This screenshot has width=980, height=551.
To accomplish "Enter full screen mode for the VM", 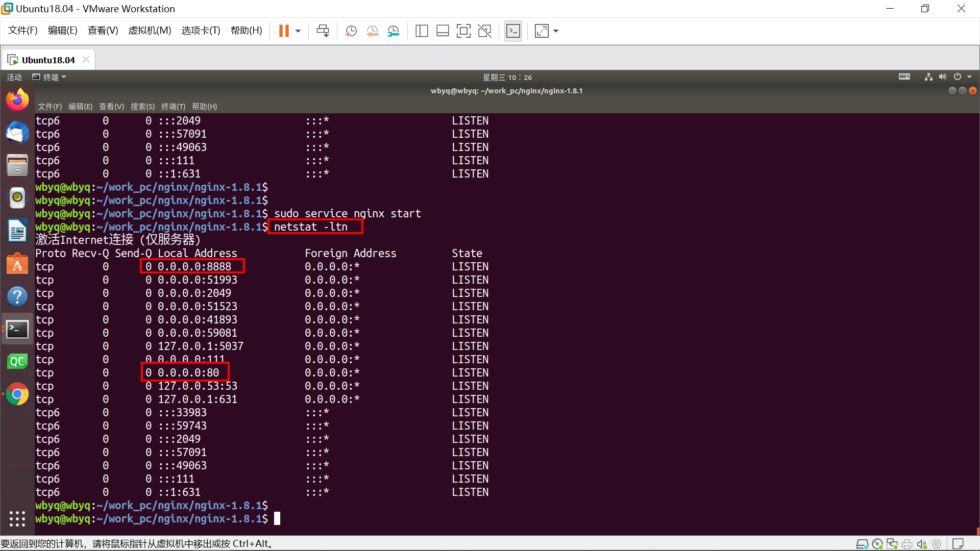I will pyautogui.click(x=463, y=31).
